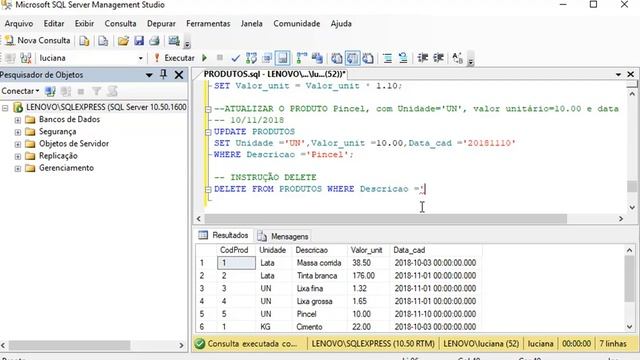Image resolution: width=640 pixels, height=360 pixels.
Task: Cancel query execution with the stop square
Action: tap(220, 58)
